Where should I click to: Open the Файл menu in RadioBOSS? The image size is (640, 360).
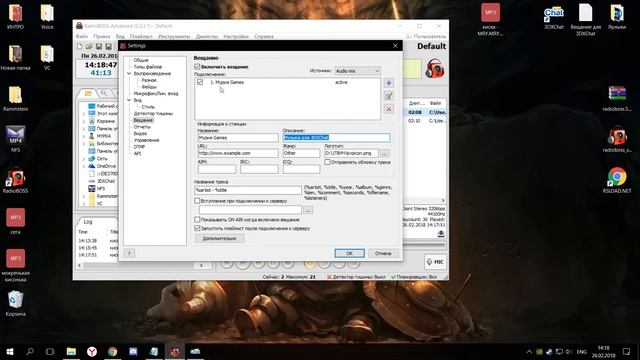[82, 36]
